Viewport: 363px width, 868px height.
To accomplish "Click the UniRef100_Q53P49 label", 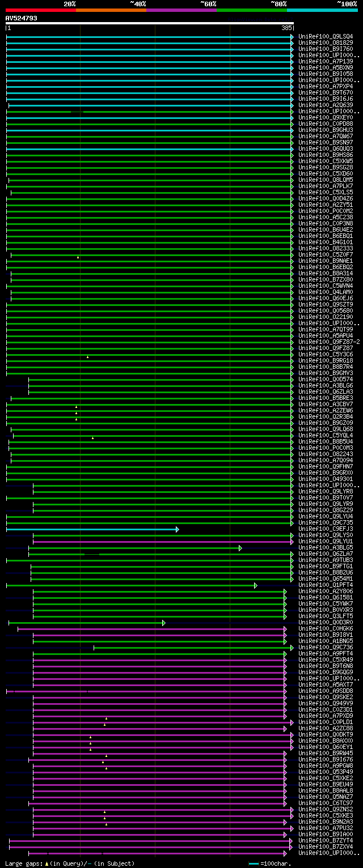I will click(x=326, y=772).
